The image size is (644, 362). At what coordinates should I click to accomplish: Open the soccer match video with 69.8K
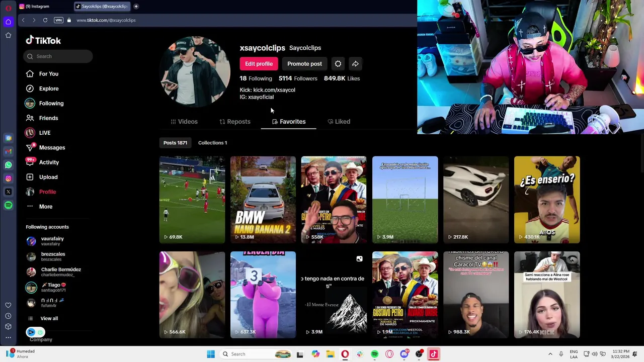pos(192,200)
